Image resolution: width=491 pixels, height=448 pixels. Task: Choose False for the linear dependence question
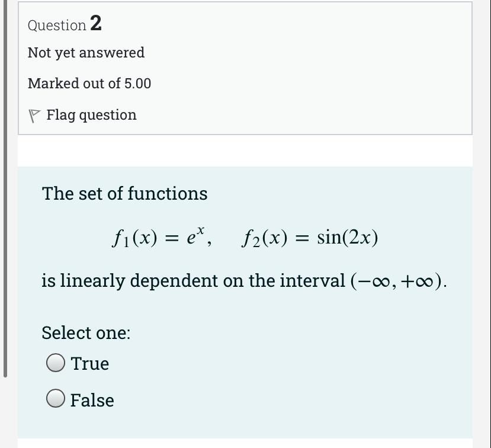pos(56,399)
